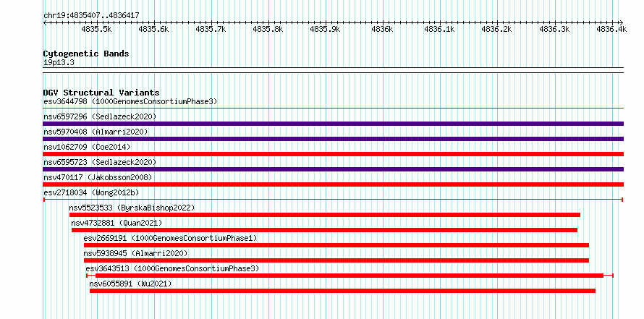Open variant esv2669191 1000GenomesConsortiumPhase1 label
The width and height of the screenshot is (644, 319).
coord(171,238)
